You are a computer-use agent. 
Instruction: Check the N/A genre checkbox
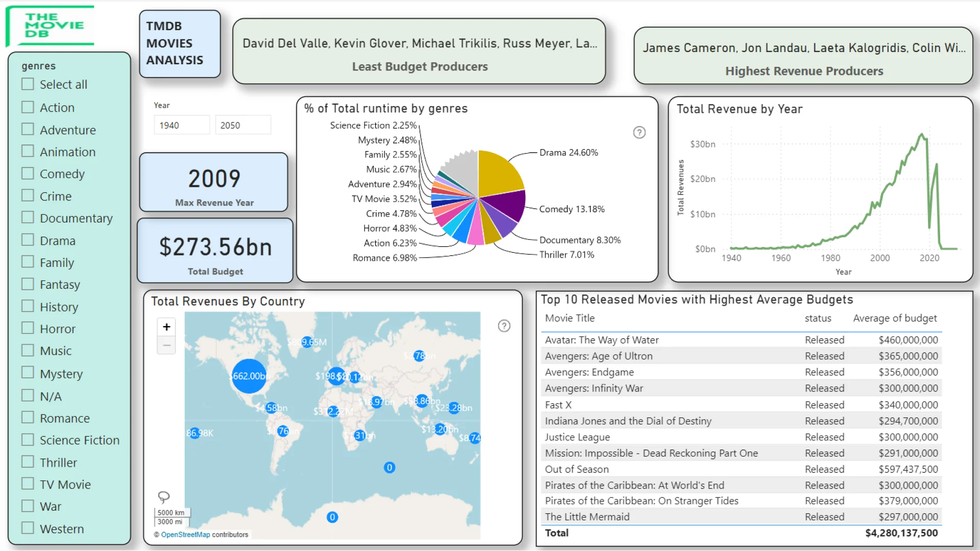pyautogui.click(x=28, y=396)
